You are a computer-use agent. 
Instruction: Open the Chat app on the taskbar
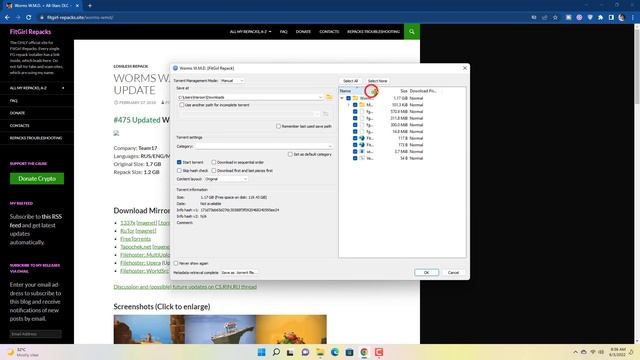pos(305,352)
